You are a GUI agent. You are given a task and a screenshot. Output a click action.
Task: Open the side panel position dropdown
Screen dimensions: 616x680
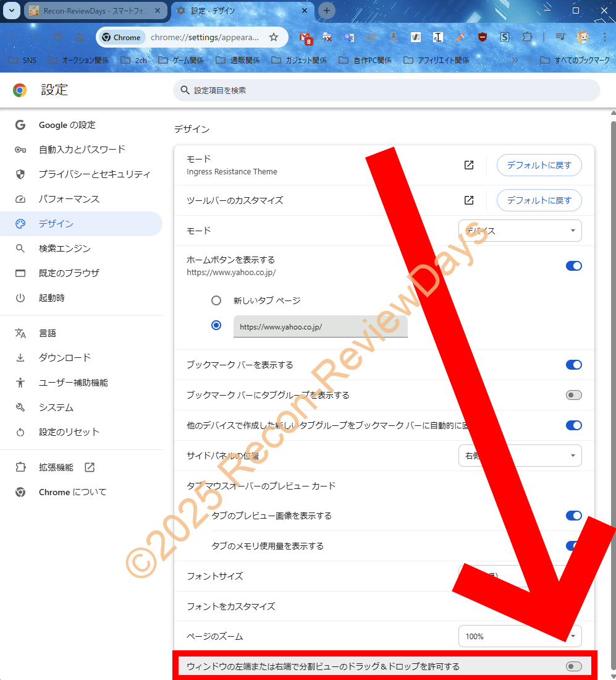[520, 456]
